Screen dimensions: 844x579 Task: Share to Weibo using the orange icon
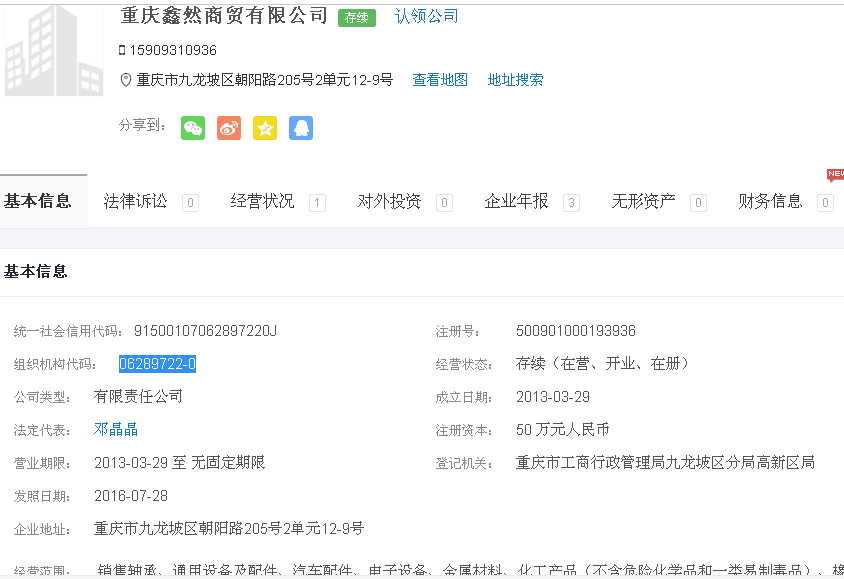pos(229,128)
